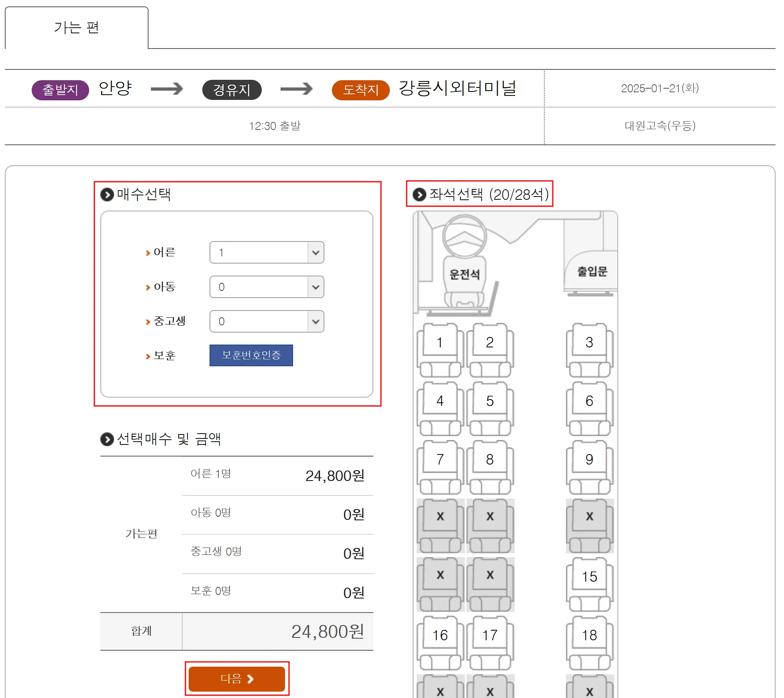Image resolution: width=784 pixels, height=698 pixels.
Task: Open the 어른 ticket count dropdown
Action: (x=267, y=252)
